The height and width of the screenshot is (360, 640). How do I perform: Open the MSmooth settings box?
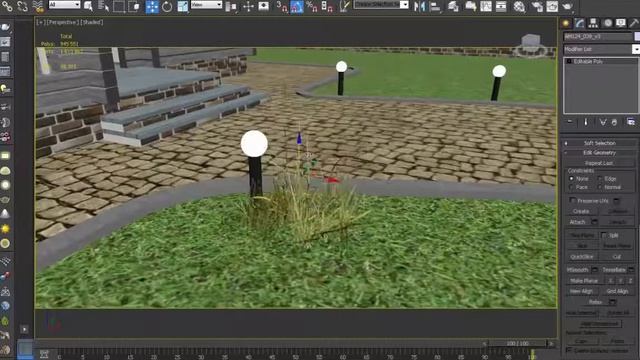pyautogui.click(x=594, y=270)
